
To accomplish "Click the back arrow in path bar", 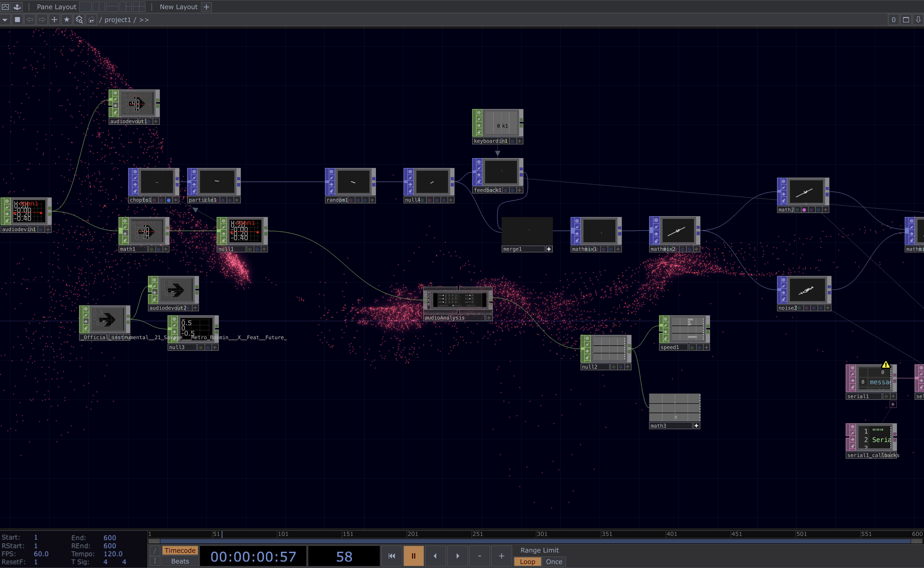I will click(30, 20).
